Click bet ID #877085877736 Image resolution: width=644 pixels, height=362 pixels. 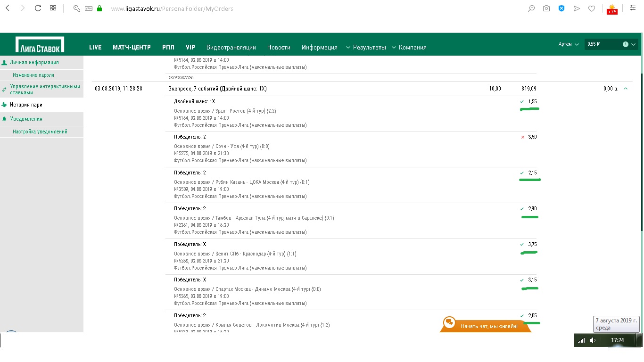[181, 78]
